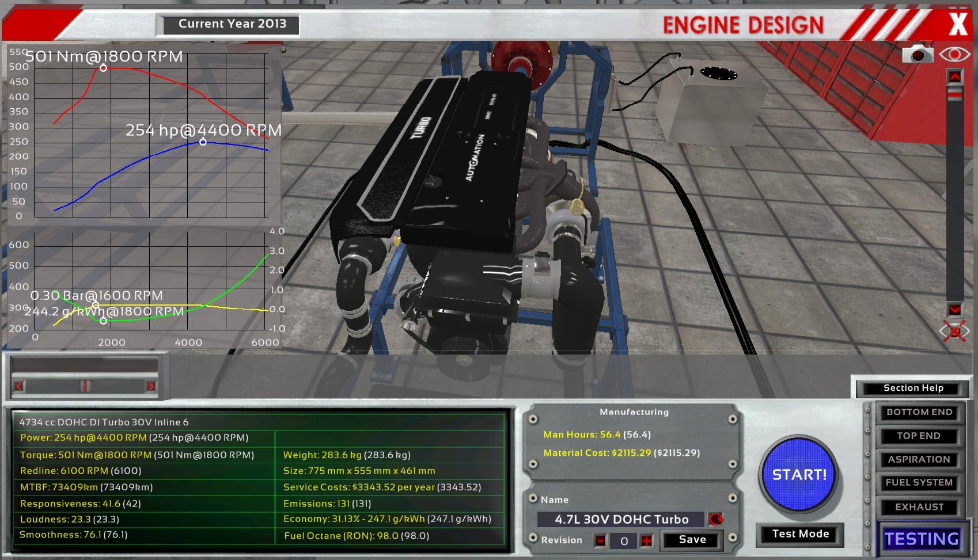The image size is (978, 560).
Task: Click the Weight: 283.6 kg stat
Action: coord(347,455)
